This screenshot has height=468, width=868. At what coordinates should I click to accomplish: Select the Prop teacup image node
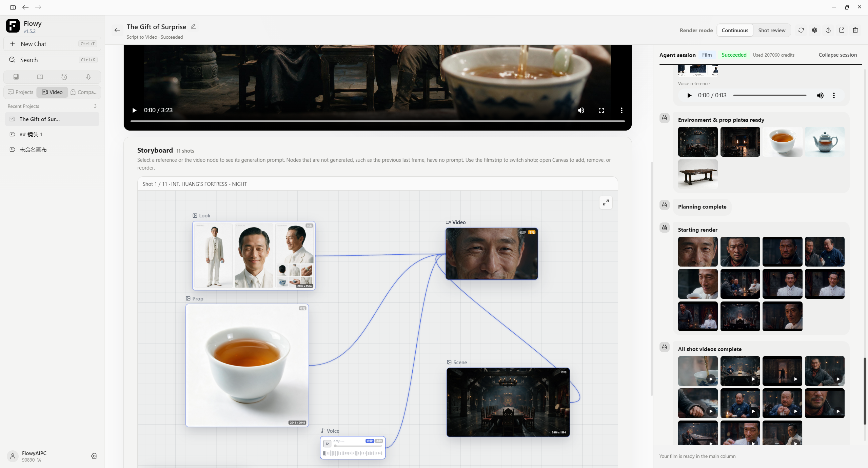[x=247, y=365]
